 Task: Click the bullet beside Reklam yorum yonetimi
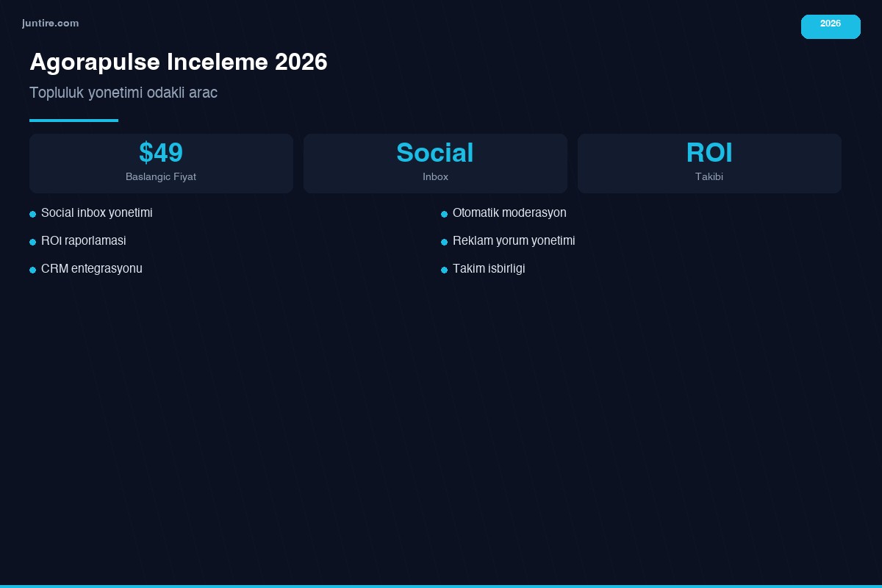coord(444,242)
